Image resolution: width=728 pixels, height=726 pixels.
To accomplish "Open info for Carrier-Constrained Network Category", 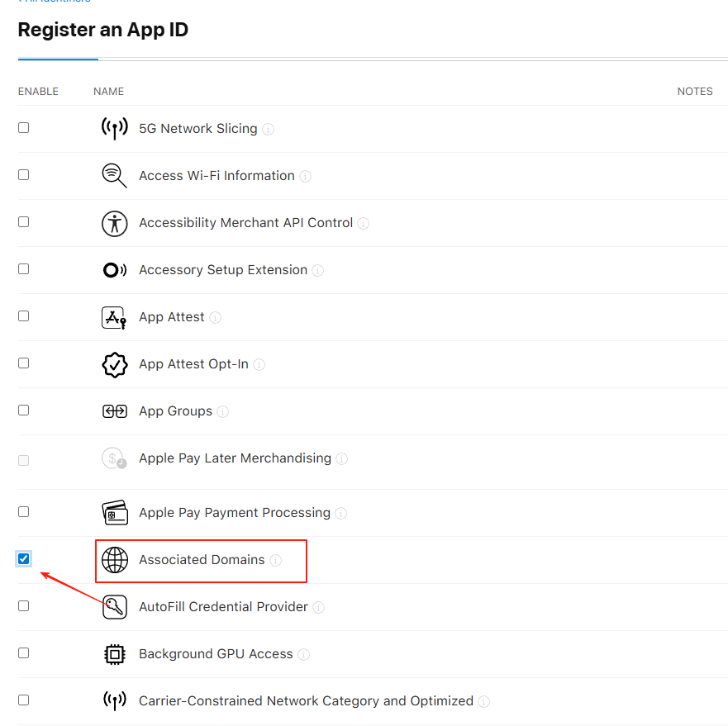I will click(x=483, y=701).
